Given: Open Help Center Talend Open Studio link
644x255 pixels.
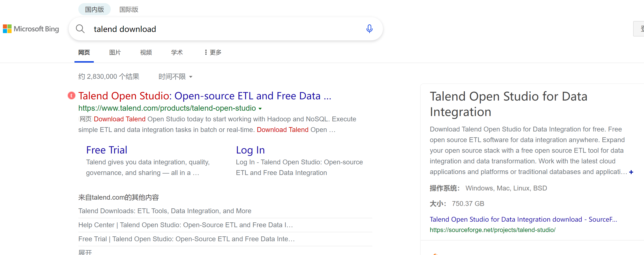Looking at the screenshot, I should pos(185,225).
